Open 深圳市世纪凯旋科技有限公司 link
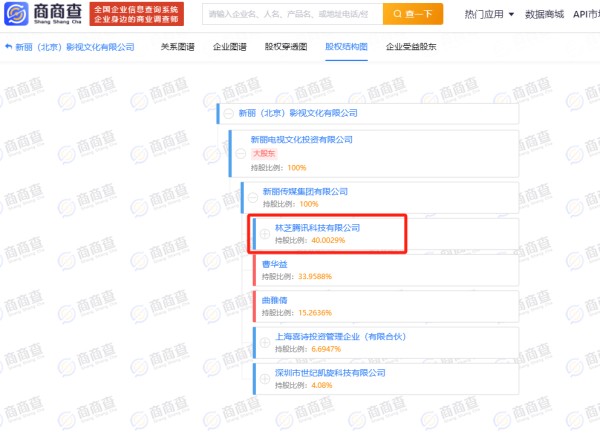Viewport: 600px width, 435px height. pyautogui.click(x=330, y=373)
